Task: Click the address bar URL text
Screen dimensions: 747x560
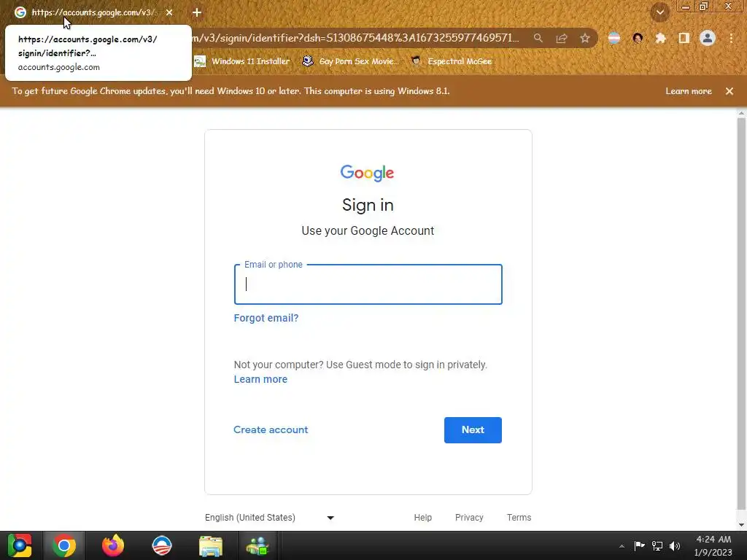Action: point(355,38)
